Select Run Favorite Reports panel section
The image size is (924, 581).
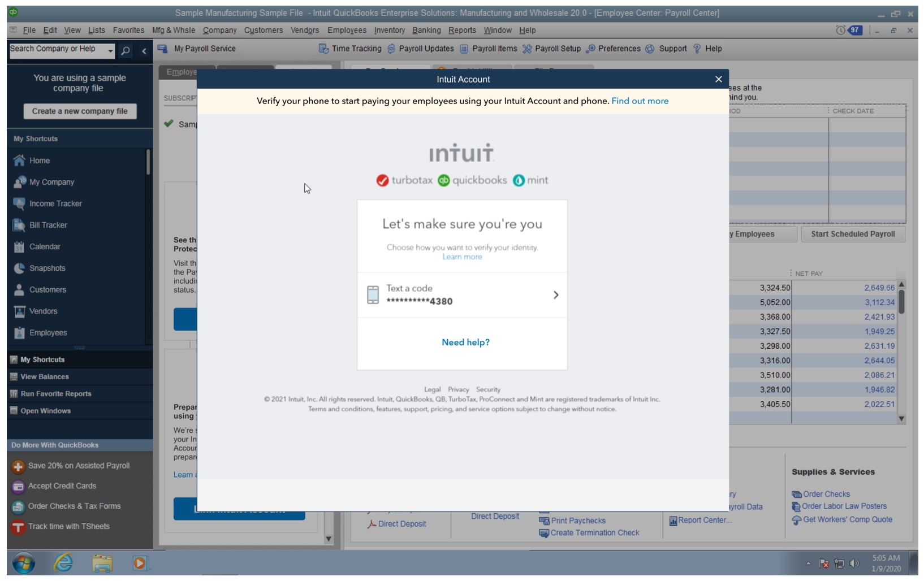point(80,393)
